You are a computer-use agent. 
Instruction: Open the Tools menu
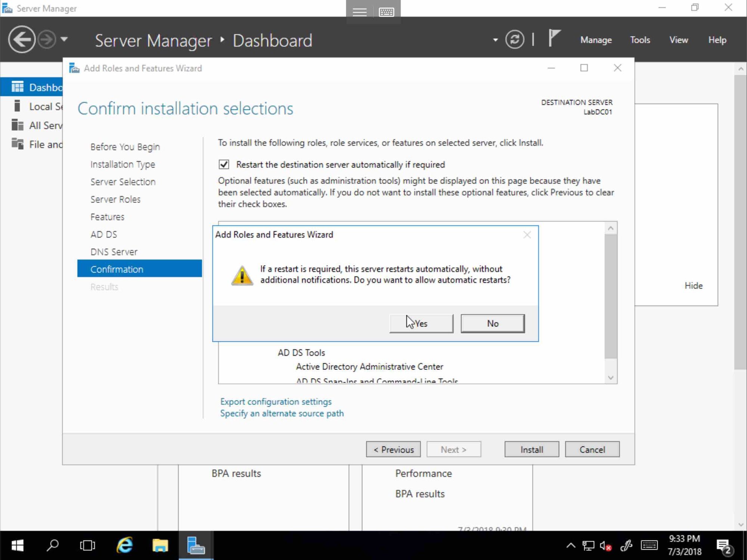[x=640, y=40]
